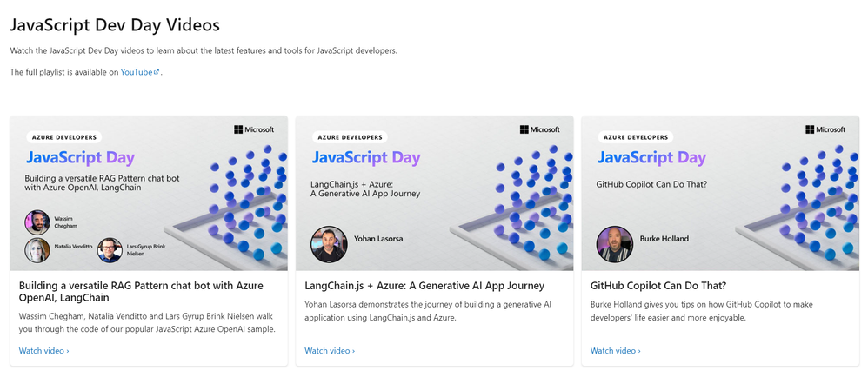Screen dimensions: 868x377
Task: Click Lars Gyrup Brink Nielsen's avatar photo
Action: click(x=110, y=250)
